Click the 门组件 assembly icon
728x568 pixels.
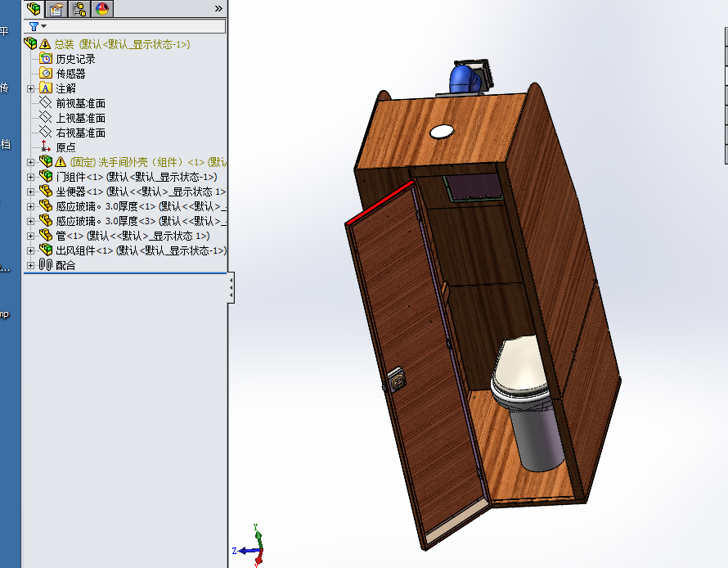point(46,176)
